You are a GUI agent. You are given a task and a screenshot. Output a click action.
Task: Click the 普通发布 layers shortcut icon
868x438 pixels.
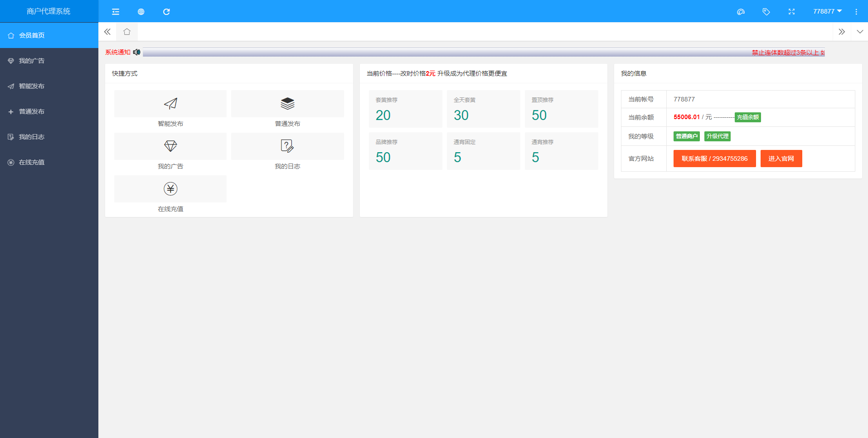[287, 104]
